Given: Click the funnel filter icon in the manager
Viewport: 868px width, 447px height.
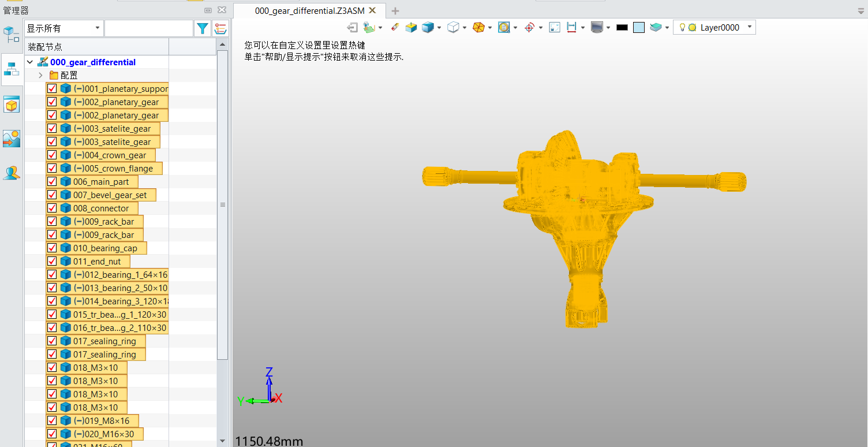Looking at the screenshot, I should pyautogui.click(x=203, y=28).
